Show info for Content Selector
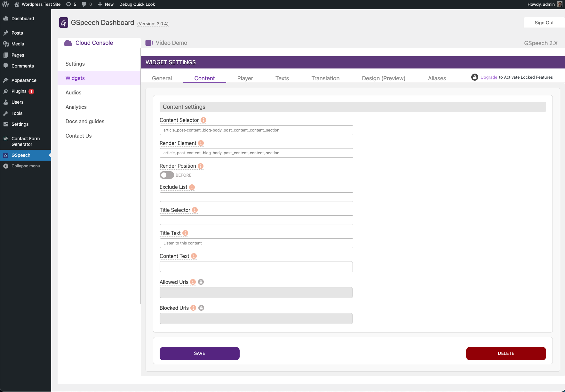 tap(203, 120)
